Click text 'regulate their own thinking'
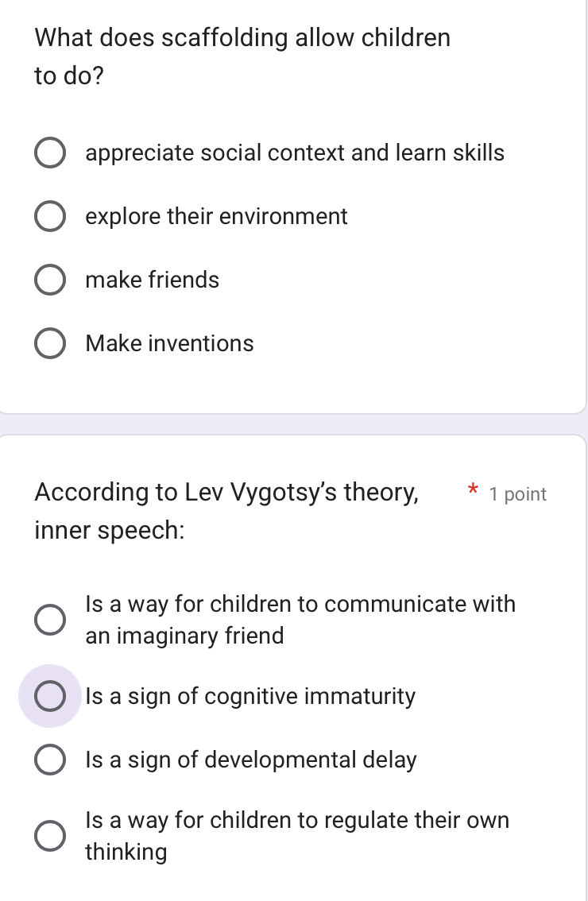Viewport: 588px width, 901px height. 297,836
